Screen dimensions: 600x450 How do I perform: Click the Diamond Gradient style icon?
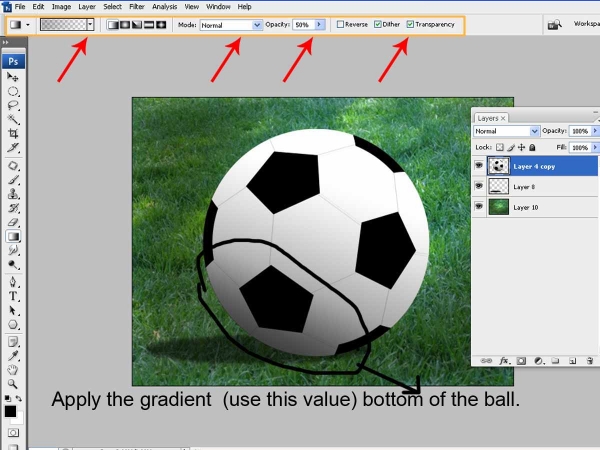[161, 25]
